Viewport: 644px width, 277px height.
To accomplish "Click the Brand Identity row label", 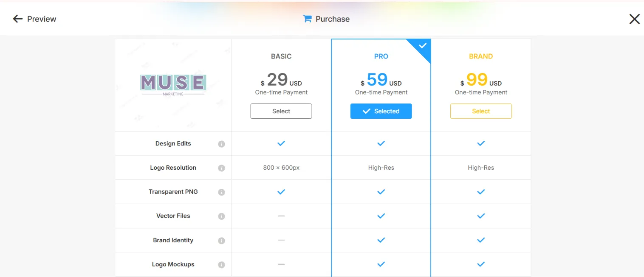I will (173, 240).
